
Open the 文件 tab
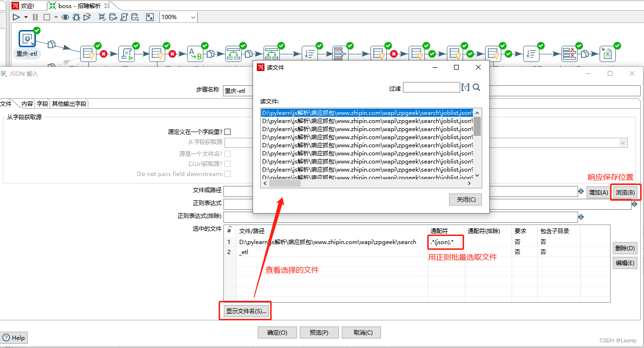tap(7, 103)
